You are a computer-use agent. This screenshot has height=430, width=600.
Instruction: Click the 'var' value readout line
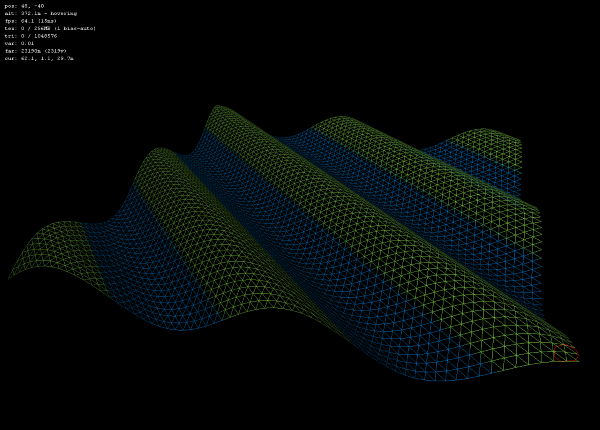[x=19, y=43]
